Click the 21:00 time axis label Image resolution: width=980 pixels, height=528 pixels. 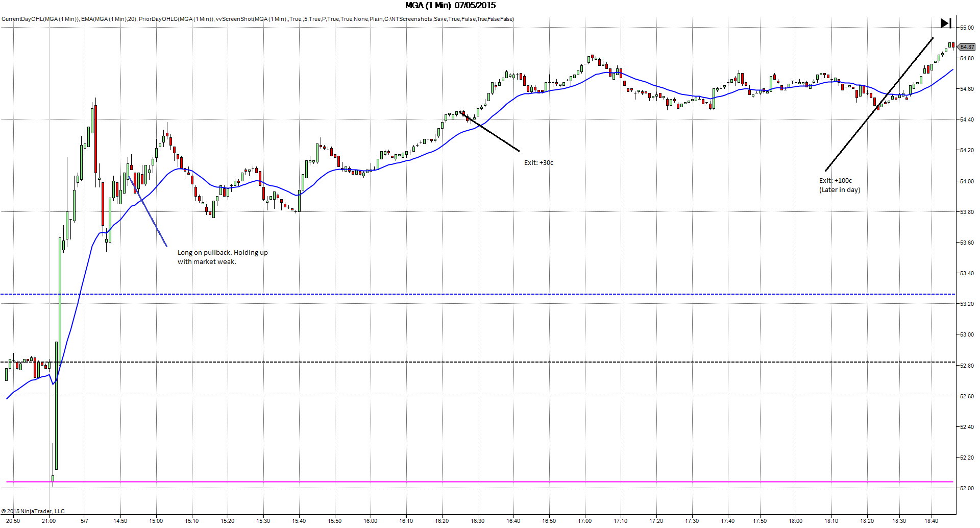pyautogui.click(x=48, y=521)
